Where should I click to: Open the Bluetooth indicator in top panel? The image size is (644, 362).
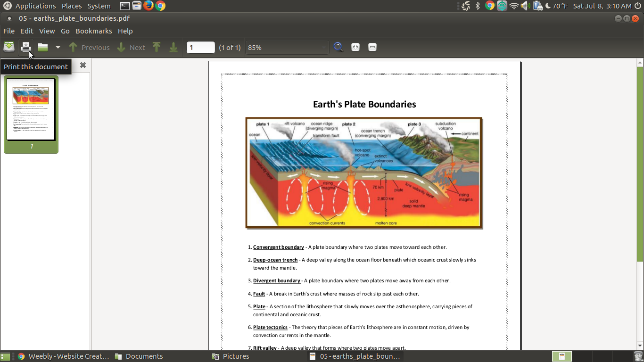[478, 6]
